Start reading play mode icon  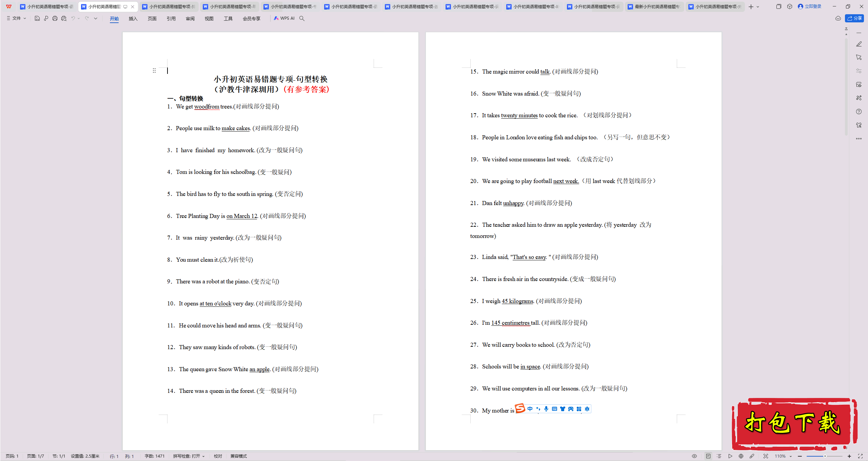(x=730, y=456)
